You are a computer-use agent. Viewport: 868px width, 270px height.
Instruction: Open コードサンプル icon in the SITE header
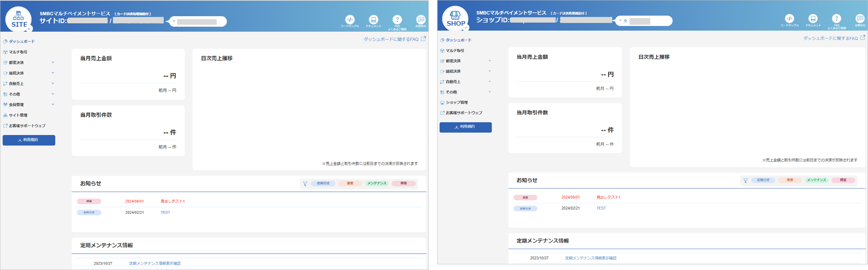tap(350, 21)
